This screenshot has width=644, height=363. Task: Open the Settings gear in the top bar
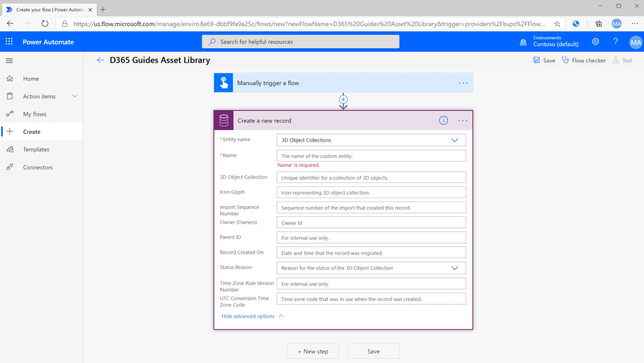[x=595, y=42]
